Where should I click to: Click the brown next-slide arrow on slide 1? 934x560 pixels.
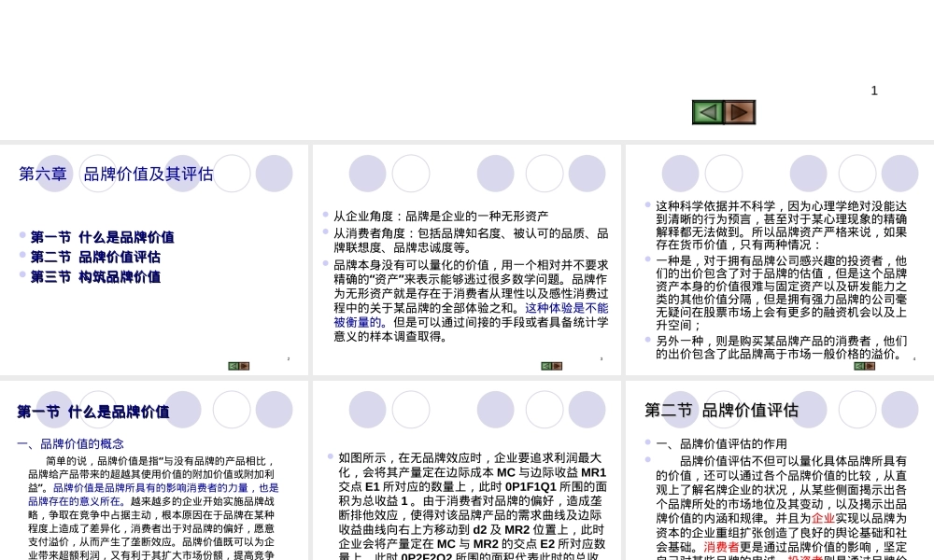coord(740,113)
